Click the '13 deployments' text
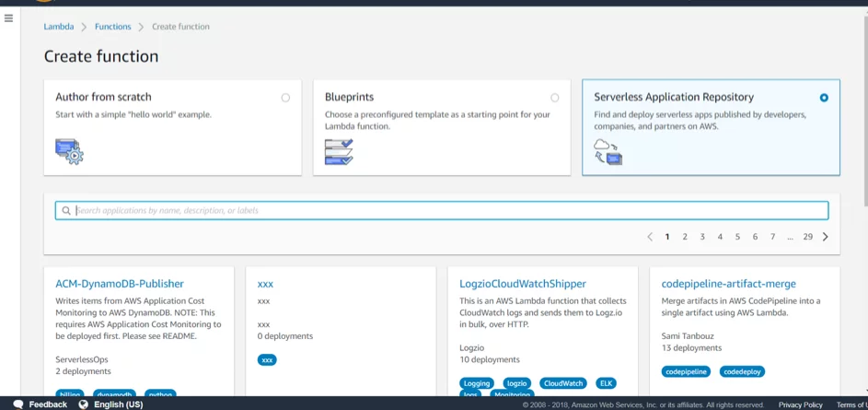 691,348
